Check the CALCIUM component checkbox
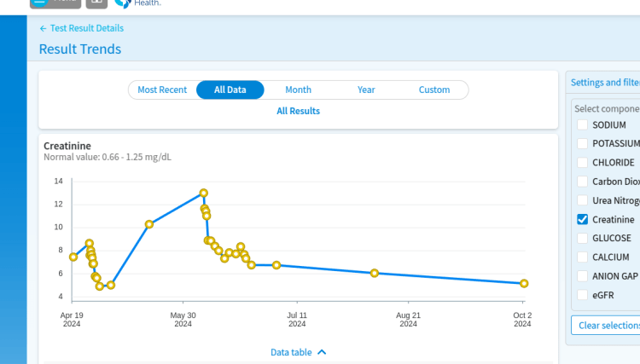 tap(582, 257)
